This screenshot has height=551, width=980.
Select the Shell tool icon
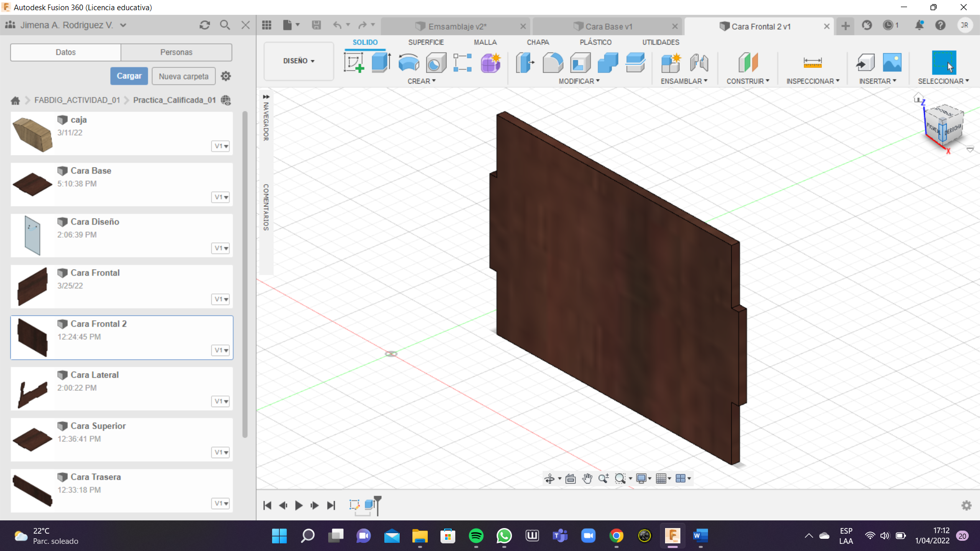point(580,63)
